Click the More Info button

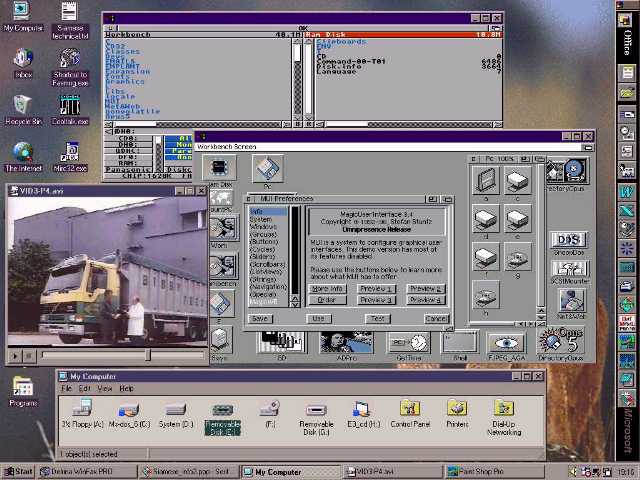point(327,288)
